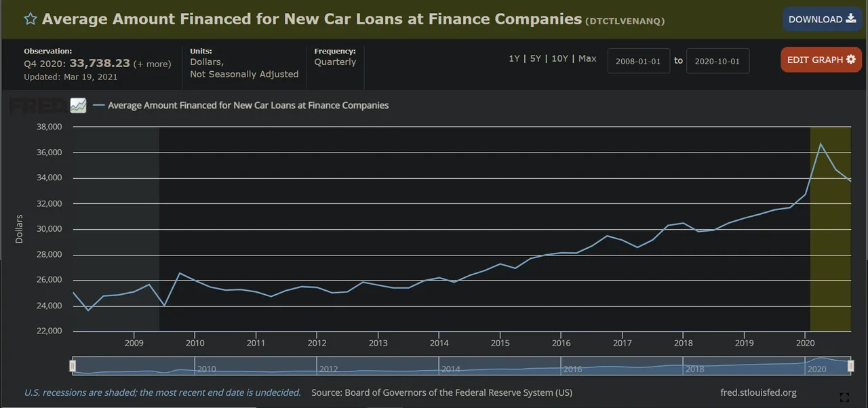Set the range to 10Y
This screenshot has height=408, width=868.
click(559, 59)
